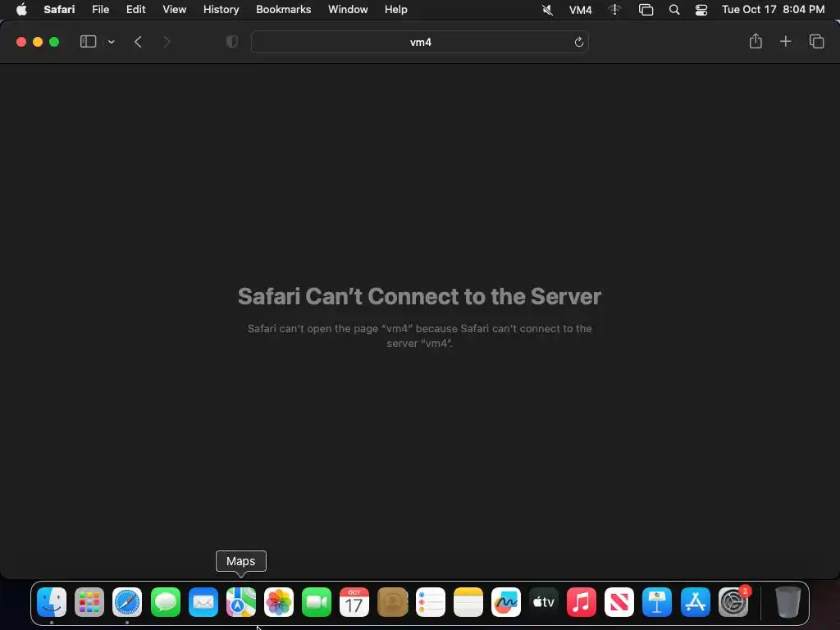Open FaceTime from the Dock
840x630 pixels.
tap(317, 602)
